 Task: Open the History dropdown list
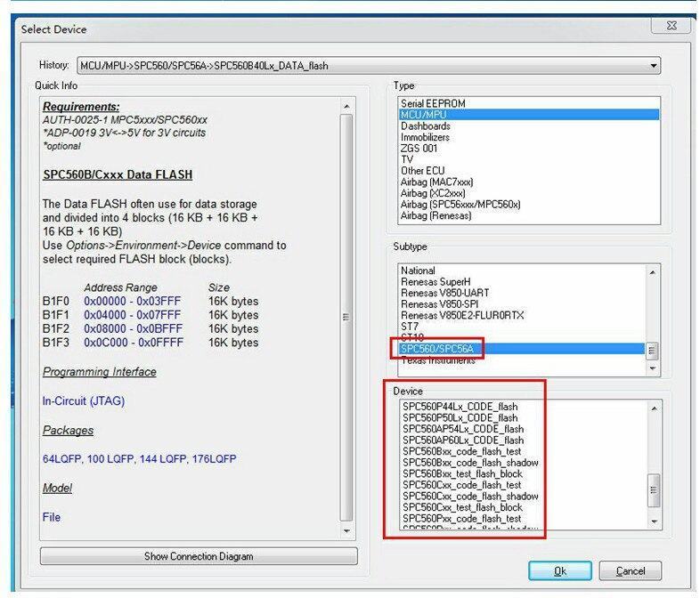pyautogui.click(x=654, y=66)
